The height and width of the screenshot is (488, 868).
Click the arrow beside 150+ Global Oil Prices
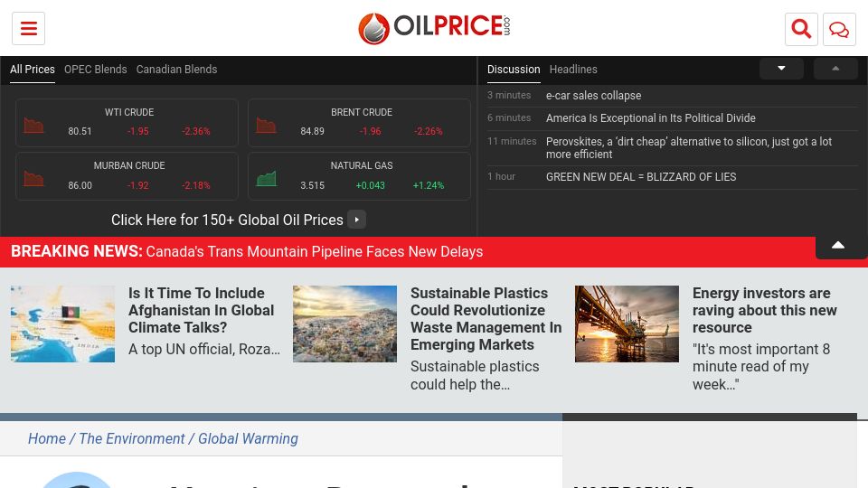pyautogui.click(x=356, y=220)
